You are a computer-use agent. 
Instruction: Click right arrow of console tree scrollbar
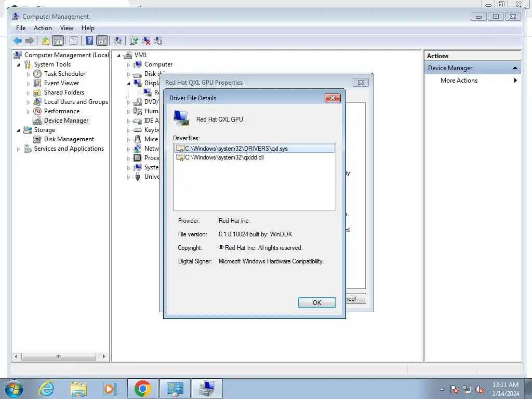coord(104,356)
